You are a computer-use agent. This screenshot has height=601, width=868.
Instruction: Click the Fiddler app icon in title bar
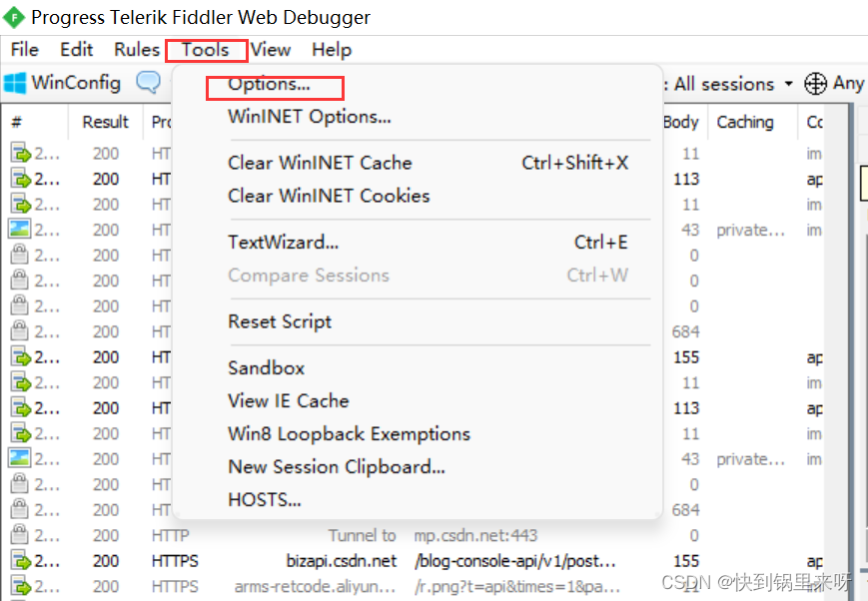coord(14,17)
